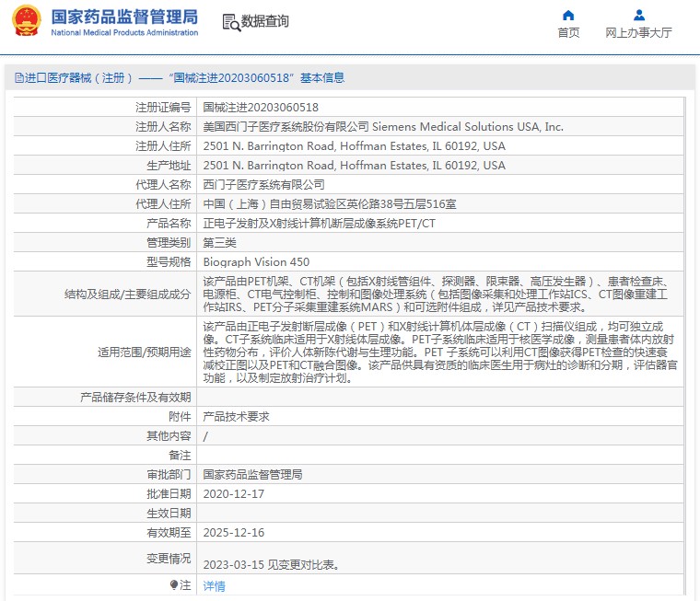
Task: Click the 型号规格 row label
Action: tap(169, 262)
